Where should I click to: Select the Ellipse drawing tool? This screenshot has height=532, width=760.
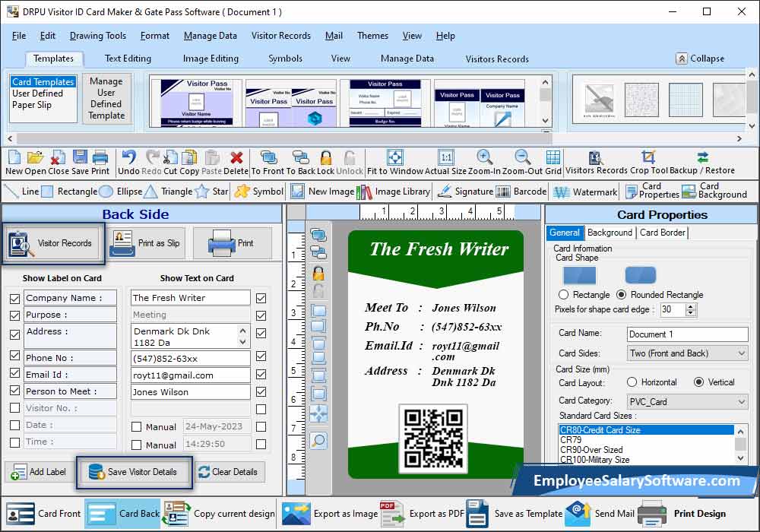[x=121, y=192]
